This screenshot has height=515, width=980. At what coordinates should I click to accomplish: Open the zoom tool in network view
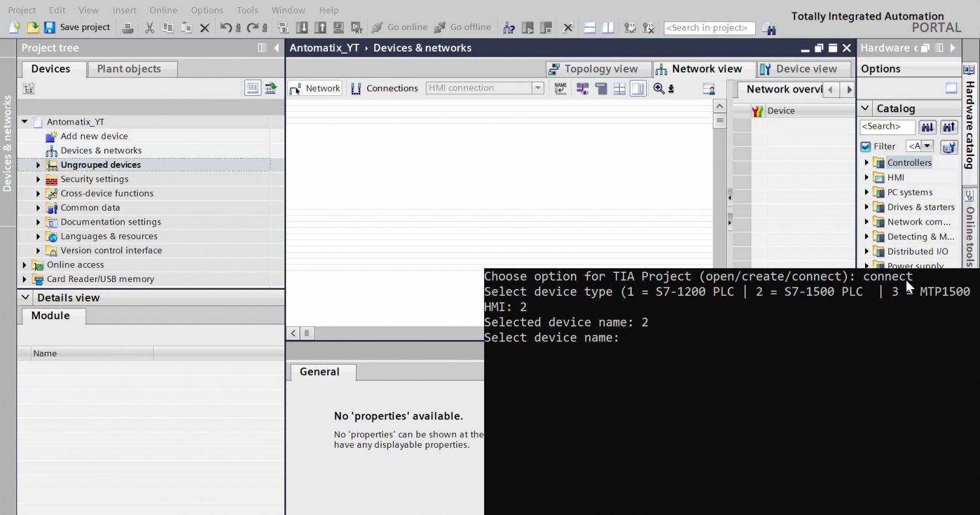pos(659,88)
